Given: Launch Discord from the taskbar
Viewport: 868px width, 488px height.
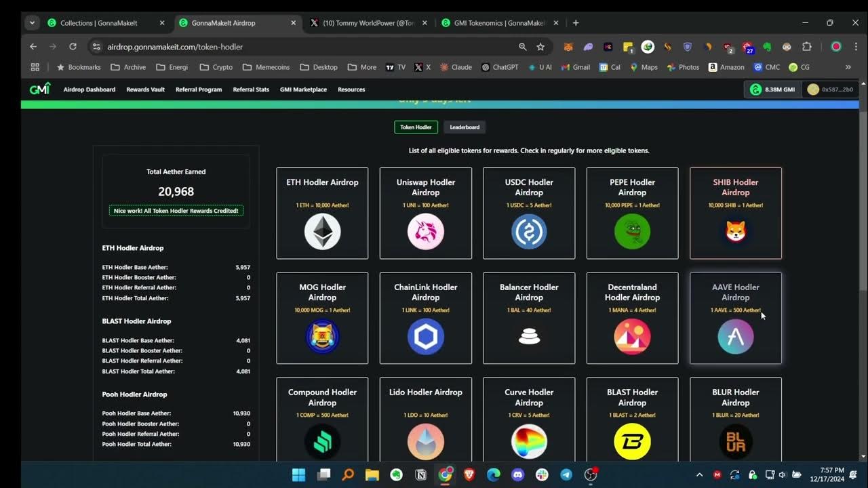Looking at the screenshot, I should [518, 474].
